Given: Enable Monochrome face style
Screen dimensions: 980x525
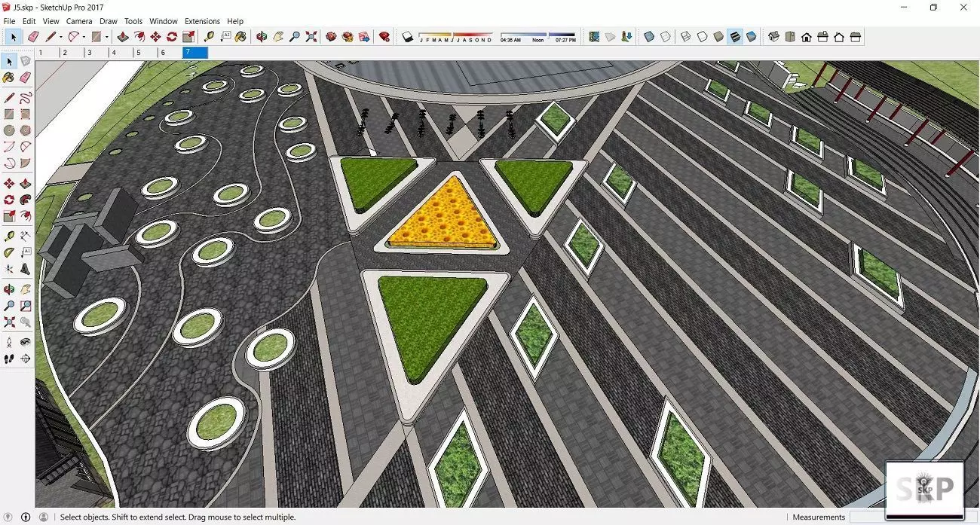Looking at the screenshot, I should [751, 37].
